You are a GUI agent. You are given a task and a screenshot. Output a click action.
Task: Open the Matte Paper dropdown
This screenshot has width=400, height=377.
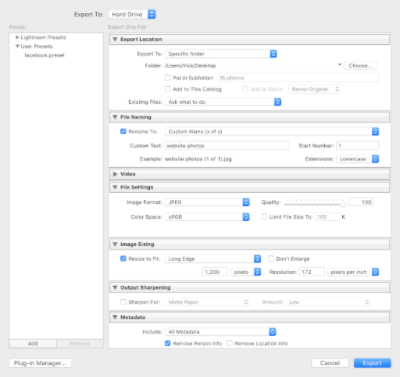(x=207, y=302)
